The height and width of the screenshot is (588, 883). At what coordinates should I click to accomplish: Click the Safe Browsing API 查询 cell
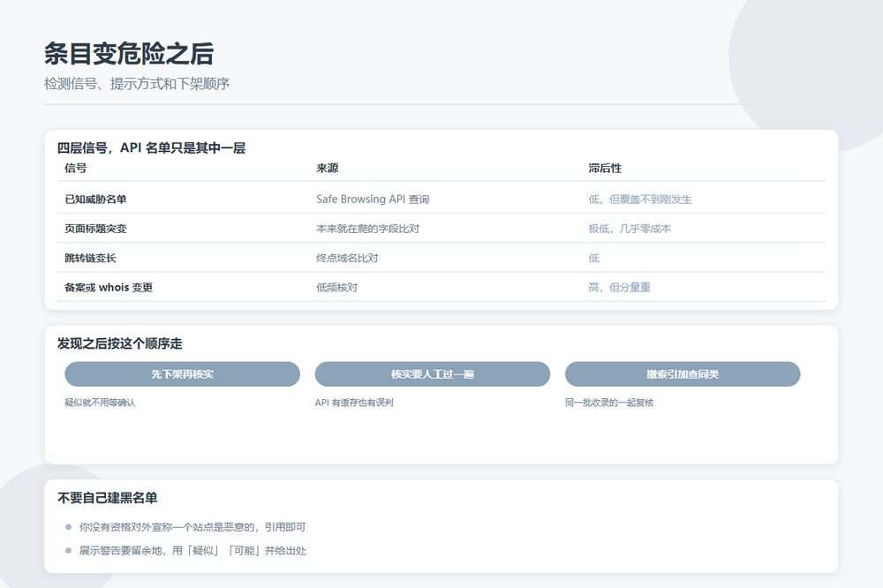tap(373, 199)
